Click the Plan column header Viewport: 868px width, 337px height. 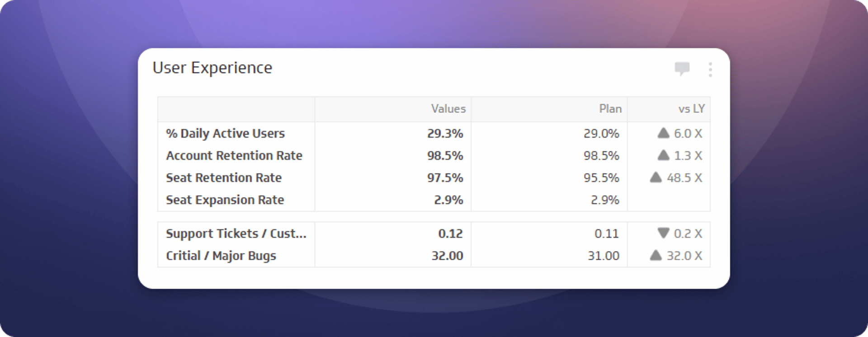coord(610,109)
